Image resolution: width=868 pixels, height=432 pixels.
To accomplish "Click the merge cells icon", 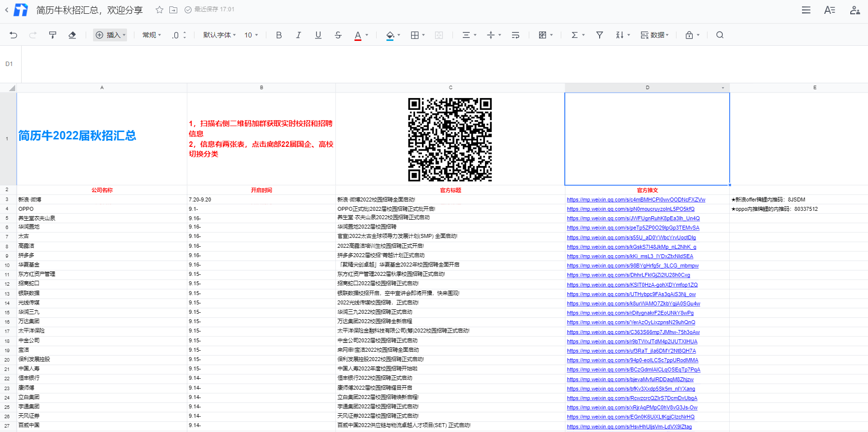I will 439,35.
